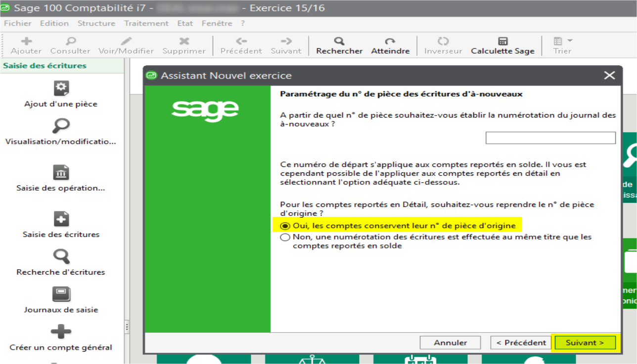Viewport: 637px width, 364px height.
Task: Click the Annuler button
Action: point(450,343)
